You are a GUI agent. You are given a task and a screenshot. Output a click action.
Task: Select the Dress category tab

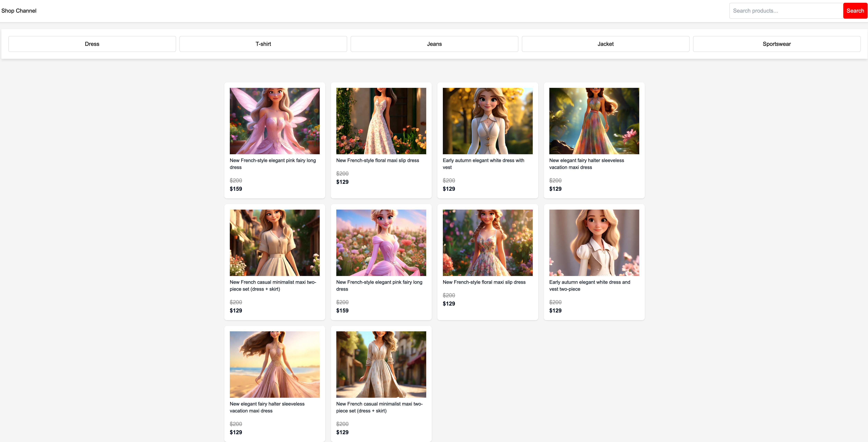coord(92,44)
